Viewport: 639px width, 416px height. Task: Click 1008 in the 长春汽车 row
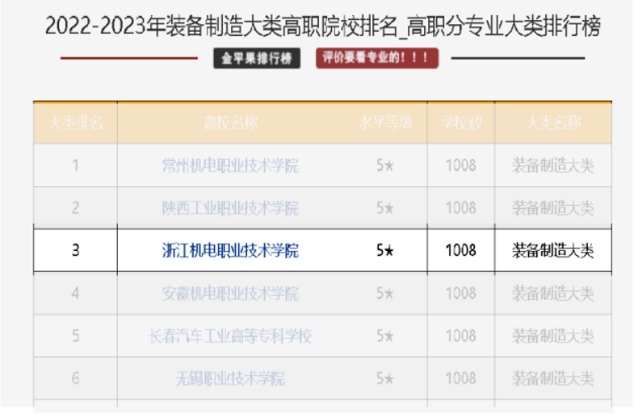click(461, 336)
